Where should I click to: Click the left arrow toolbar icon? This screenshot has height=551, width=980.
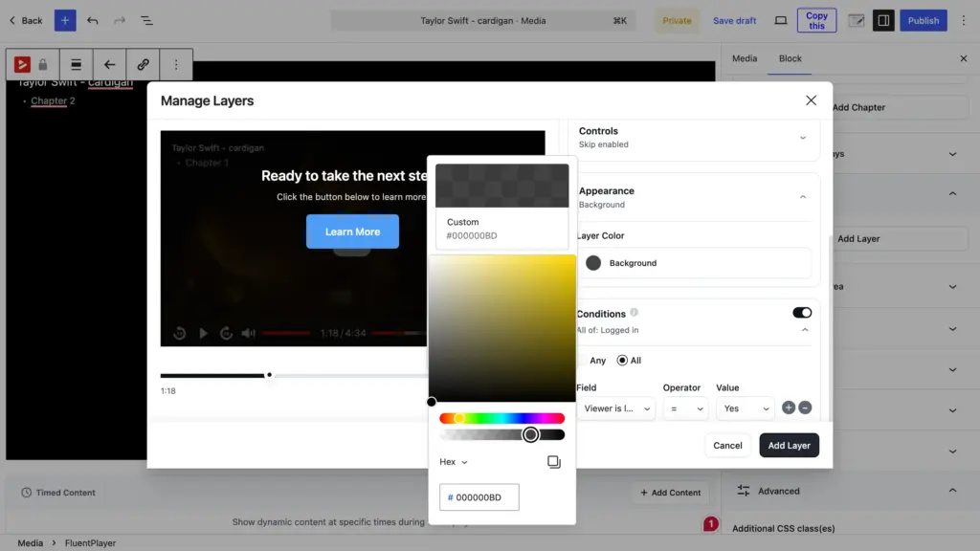[x=109, y=64]
